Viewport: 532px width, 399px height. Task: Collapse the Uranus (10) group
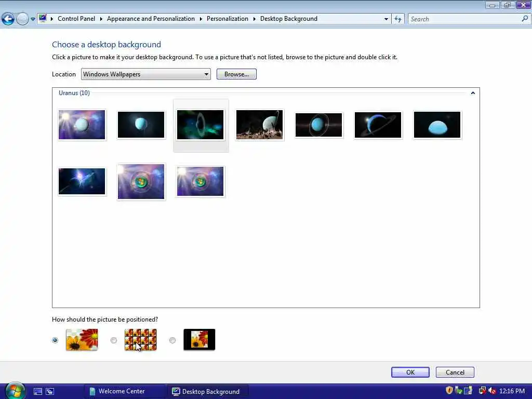[x=473, y=93]
